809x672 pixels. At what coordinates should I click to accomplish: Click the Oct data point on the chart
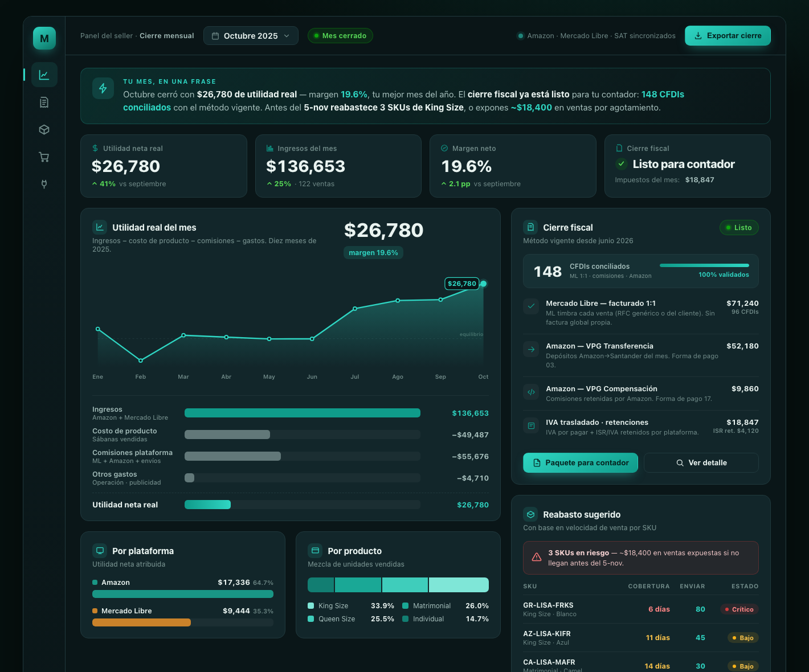[483, 284]
